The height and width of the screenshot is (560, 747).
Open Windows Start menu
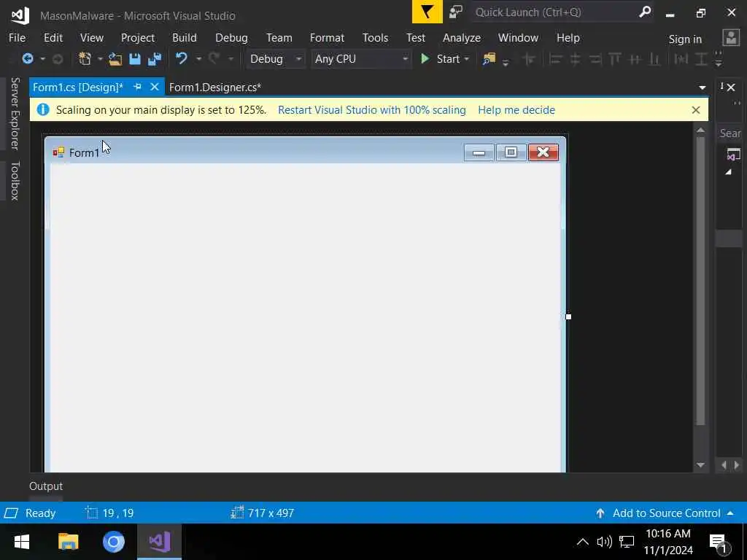(x=21, y=542)
